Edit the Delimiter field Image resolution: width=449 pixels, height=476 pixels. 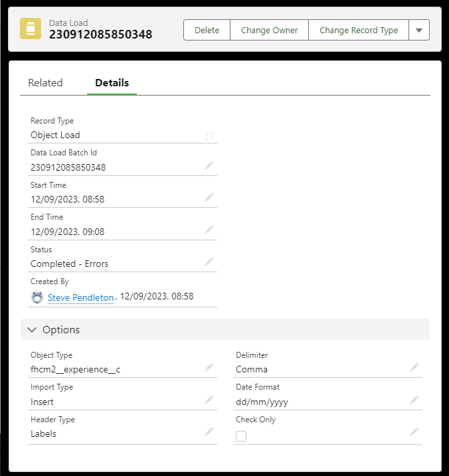pyautogui.click(x=414, y=367)
